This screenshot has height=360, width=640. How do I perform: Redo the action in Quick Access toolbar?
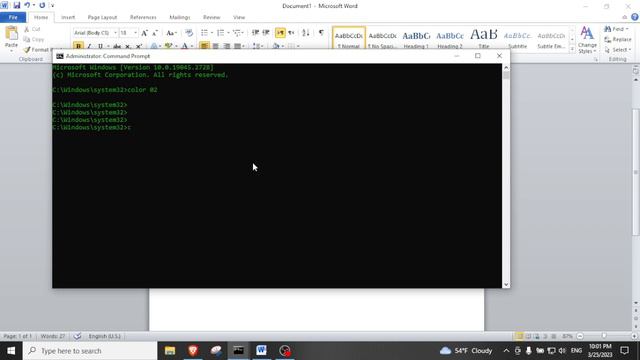click(42, 5)
